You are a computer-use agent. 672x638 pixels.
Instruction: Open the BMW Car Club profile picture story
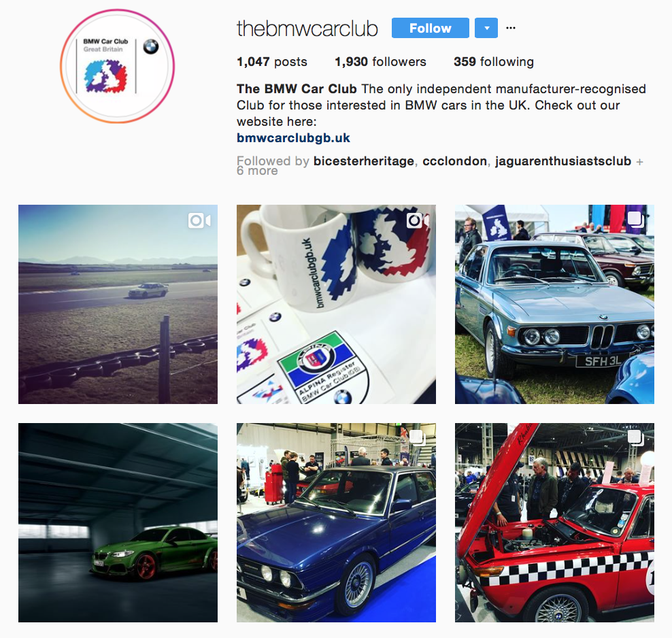pyautogui.click(x=118, y=67)
